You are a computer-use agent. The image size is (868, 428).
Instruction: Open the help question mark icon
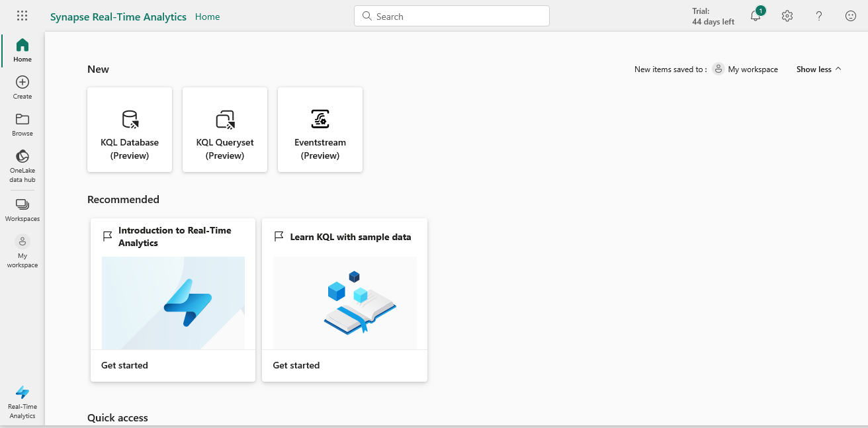tap(819, 17)
